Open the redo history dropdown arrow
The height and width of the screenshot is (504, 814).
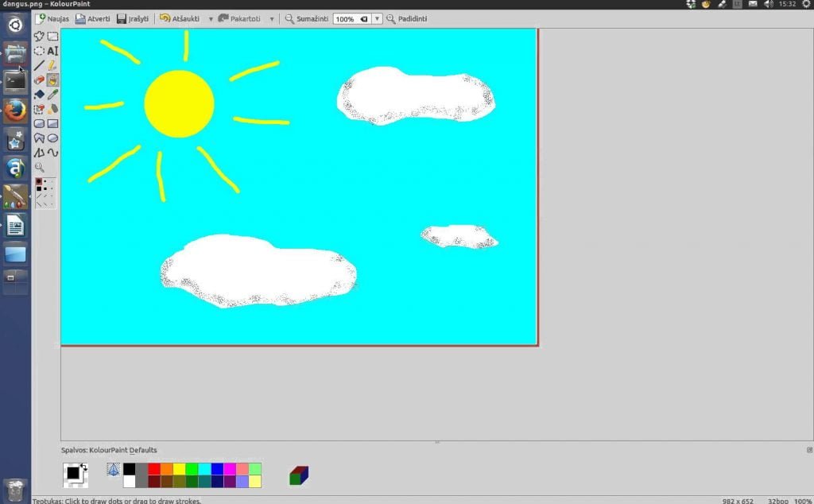(x=272, y=19)
